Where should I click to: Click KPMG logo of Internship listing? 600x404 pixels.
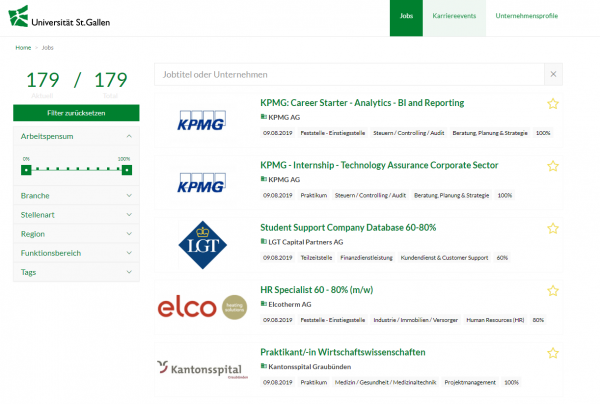coord(201,182)
